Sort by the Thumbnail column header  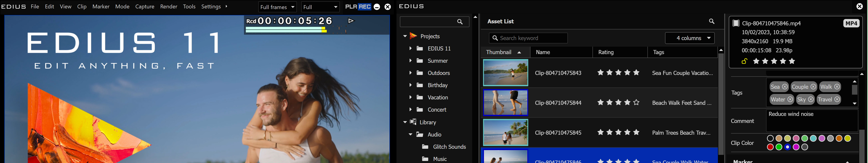pyautogui.click(x=505, y=52)
